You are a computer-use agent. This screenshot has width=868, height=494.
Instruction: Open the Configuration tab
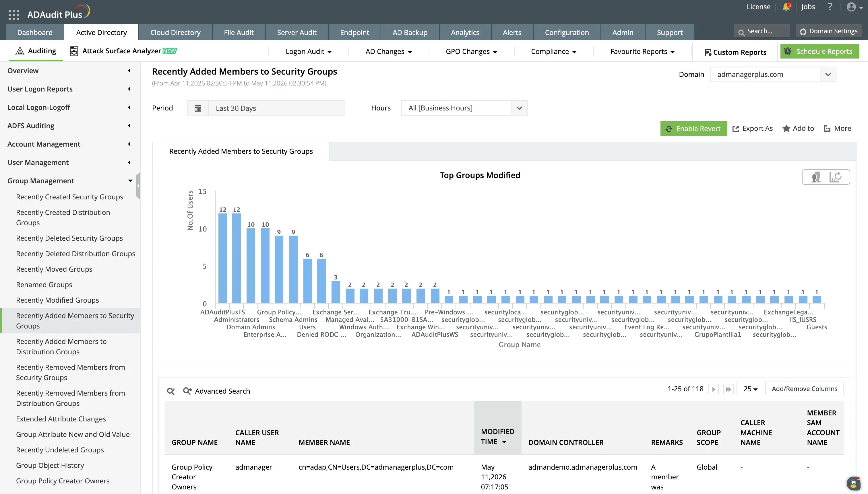[567, 32]
